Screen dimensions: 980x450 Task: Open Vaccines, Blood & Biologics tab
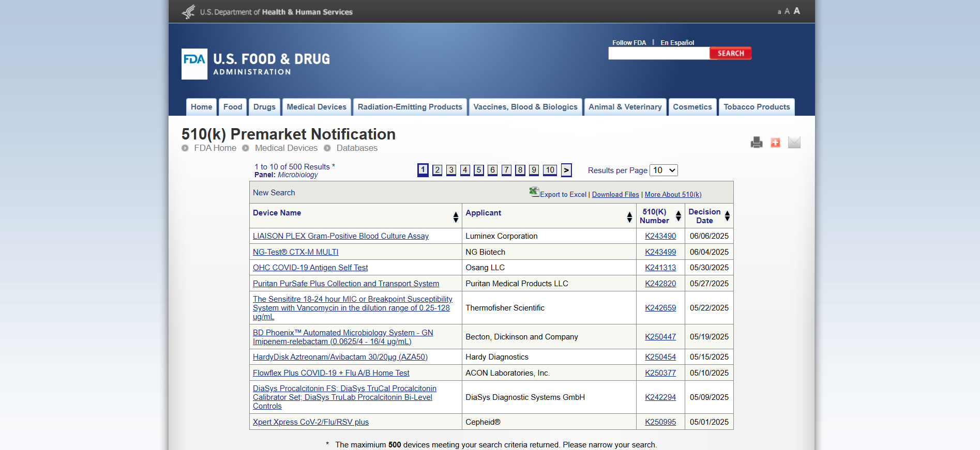pyautogui.click(x=525, y=107)
